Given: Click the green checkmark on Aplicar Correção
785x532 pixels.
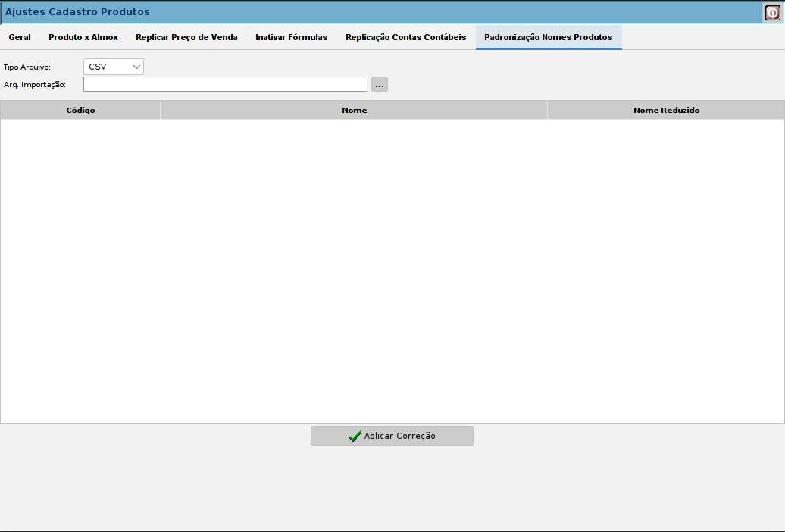Looking at the screenshot, I should [355, 436].
